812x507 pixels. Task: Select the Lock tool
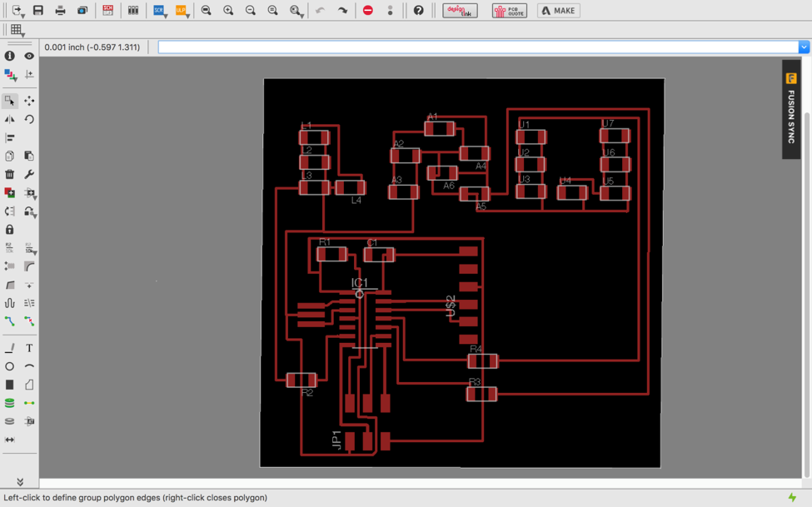pyautogui.click(x=10, y=230)
